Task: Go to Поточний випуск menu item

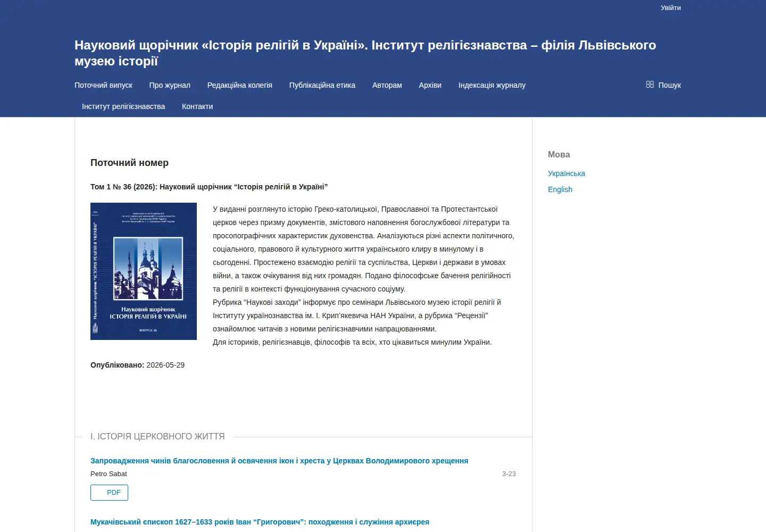Action: (103, 85)
